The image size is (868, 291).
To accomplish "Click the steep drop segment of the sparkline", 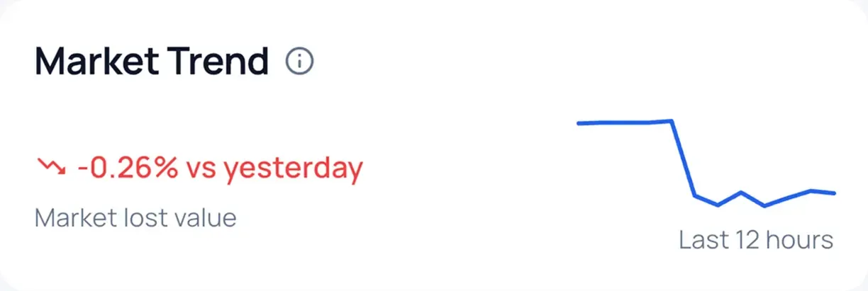I will click(x=683, y=158).
